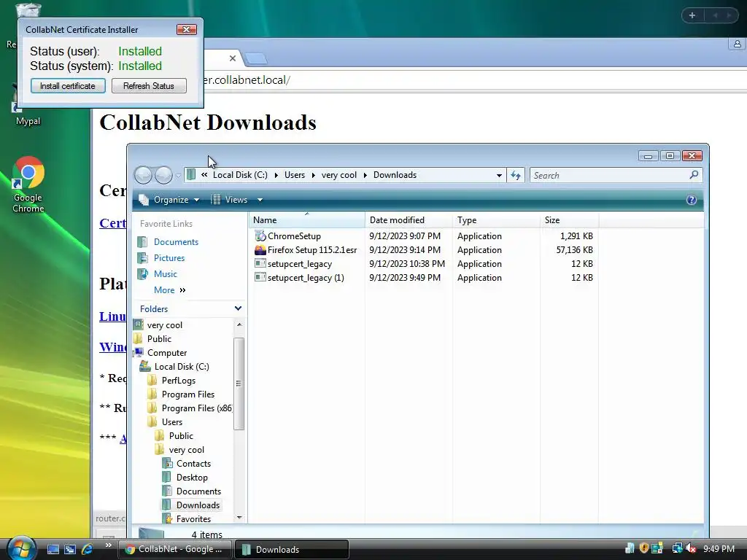Click Users in the address breadcrumb
Screen dimensions: 747x560
[295, 175]
